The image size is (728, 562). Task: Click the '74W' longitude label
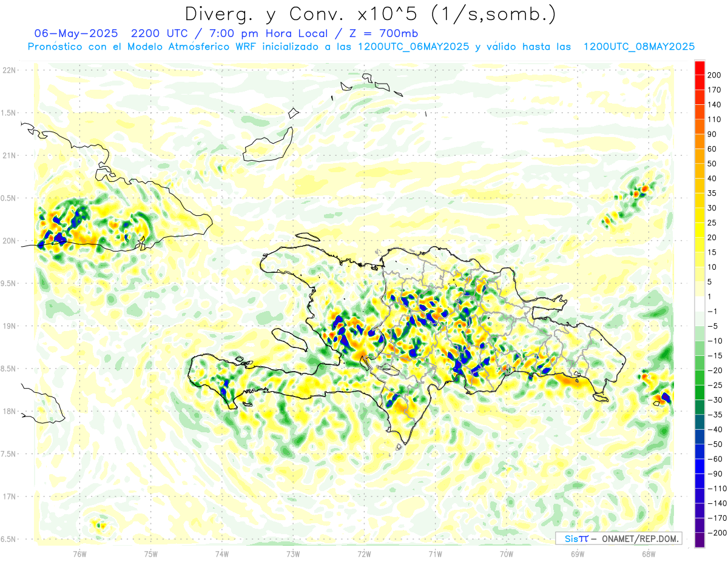tap(222, 554)
